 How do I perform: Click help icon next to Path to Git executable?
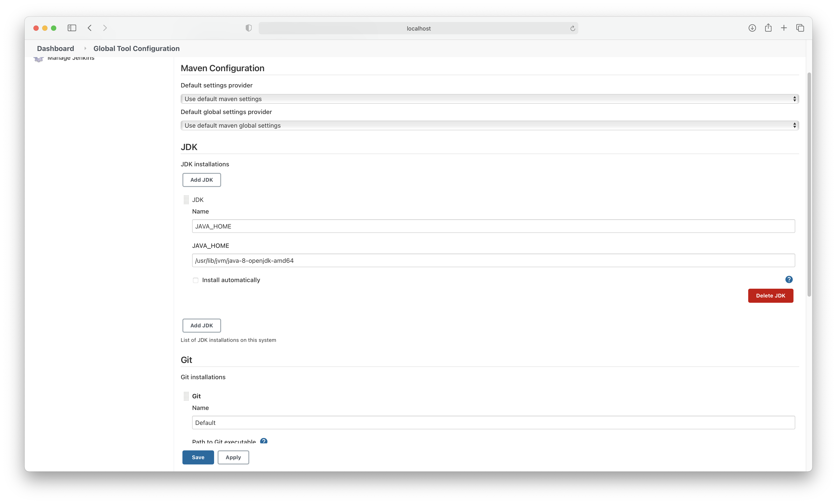tap(264, 441)
